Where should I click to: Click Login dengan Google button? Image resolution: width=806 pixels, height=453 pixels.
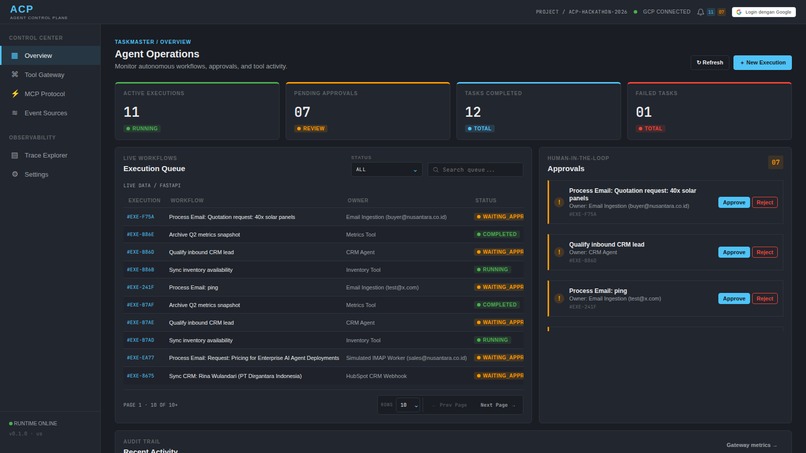764,12
